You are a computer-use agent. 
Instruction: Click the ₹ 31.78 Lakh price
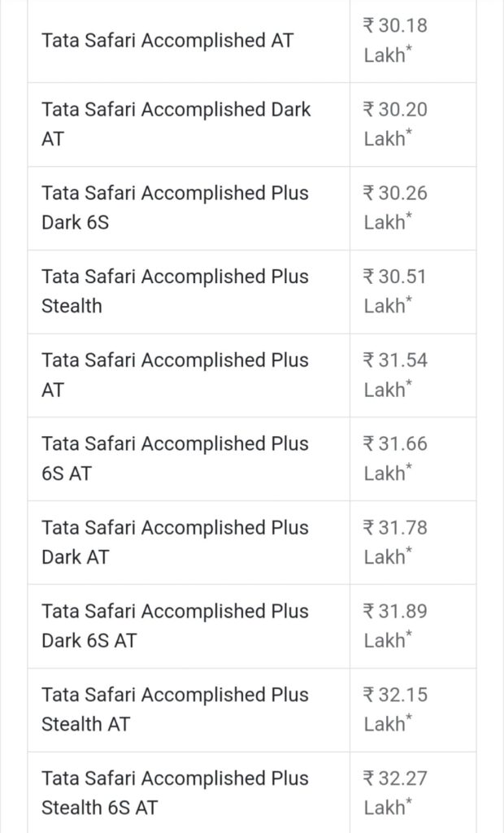coord(395,542)
